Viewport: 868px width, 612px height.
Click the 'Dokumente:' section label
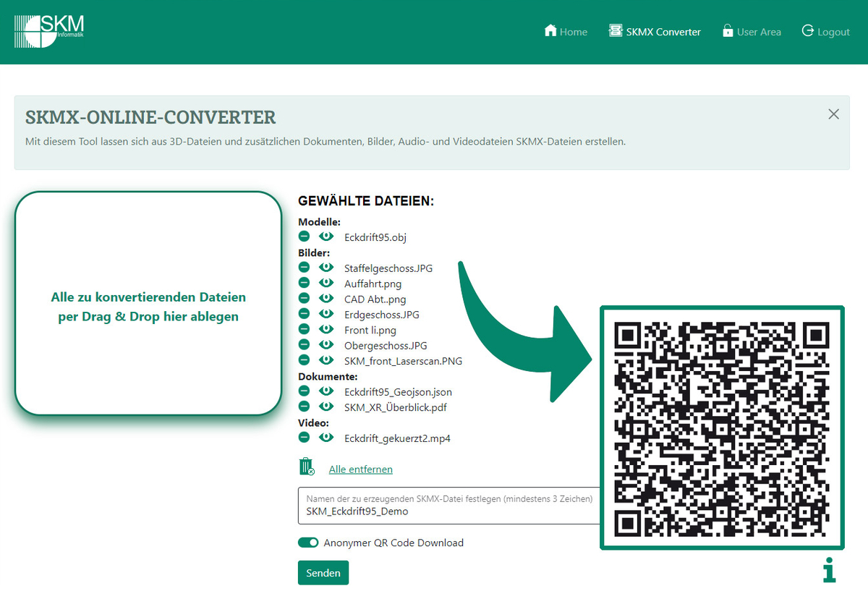(328, 377)
